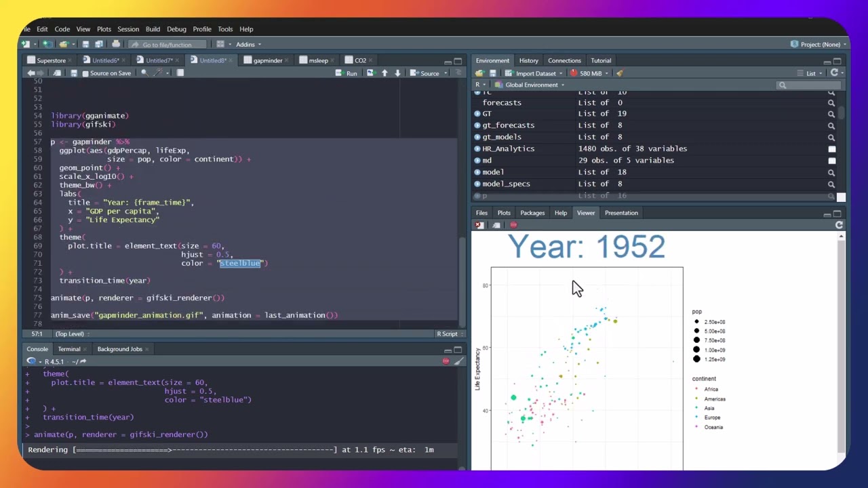This screenshot has width=868, height=488.
Task: Click the magnifier icon beside gt_forecasts
Action: (831, 125)
